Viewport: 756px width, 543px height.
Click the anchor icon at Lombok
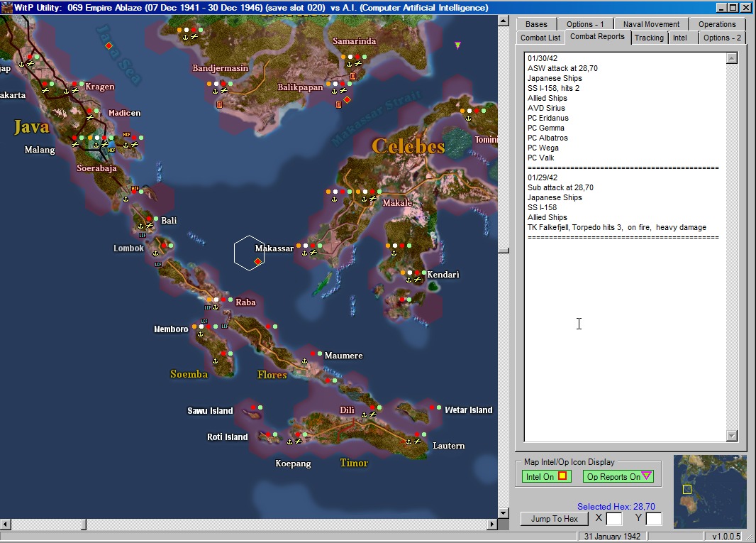click(156, 253)
